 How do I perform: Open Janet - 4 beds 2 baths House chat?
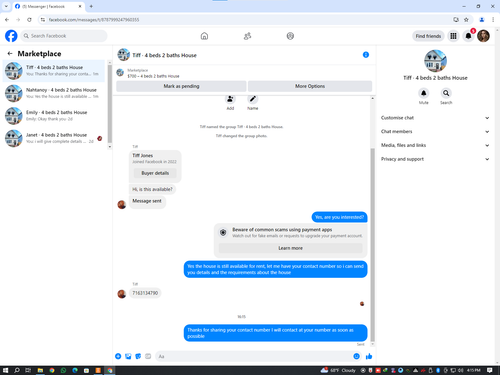54,138
